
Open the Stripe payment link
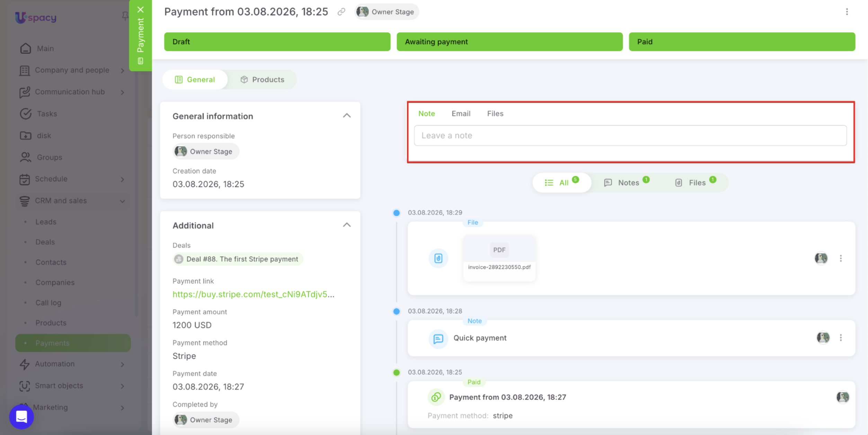click(x=254, y=294)
